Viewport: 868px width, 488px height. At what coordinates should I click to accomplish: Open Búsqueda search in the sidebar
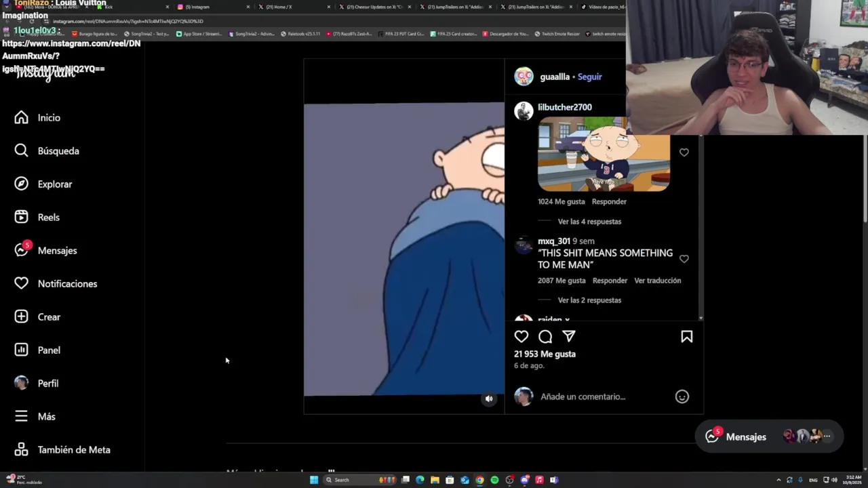[46, 151]
